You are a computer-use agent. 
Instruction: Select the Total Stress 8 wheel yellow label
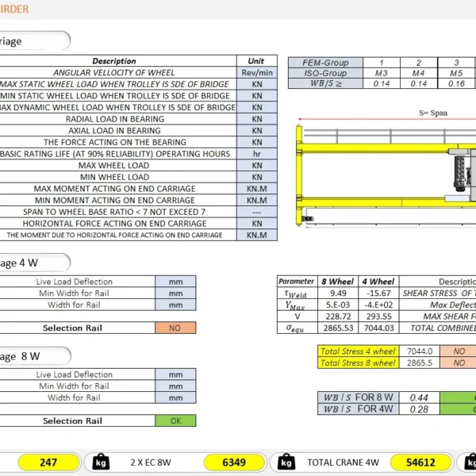pos(359,363)
